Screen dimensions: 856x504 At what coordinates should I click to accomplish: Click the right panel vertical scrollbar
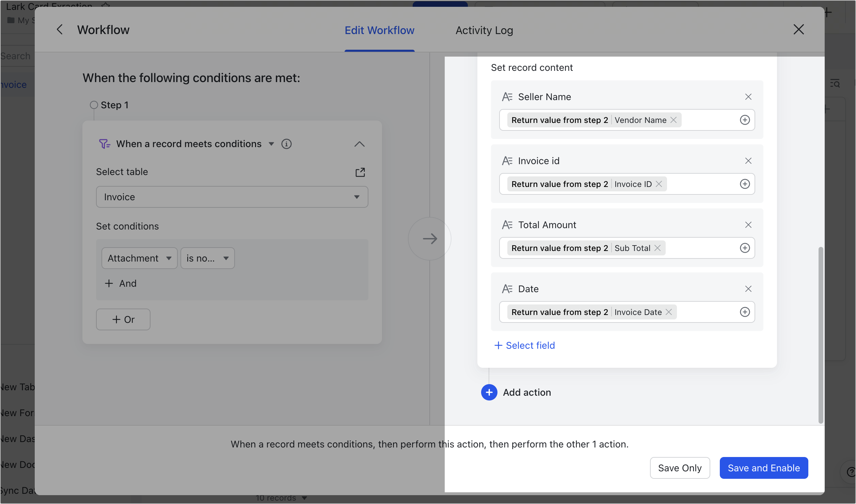(x=821, y=335)
